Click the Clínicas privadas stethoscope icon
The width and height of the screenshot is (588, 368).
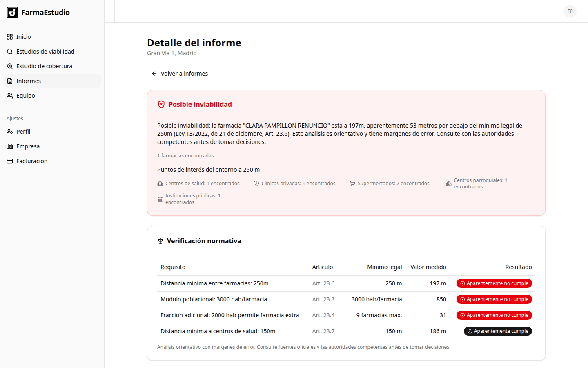[256, 183]
